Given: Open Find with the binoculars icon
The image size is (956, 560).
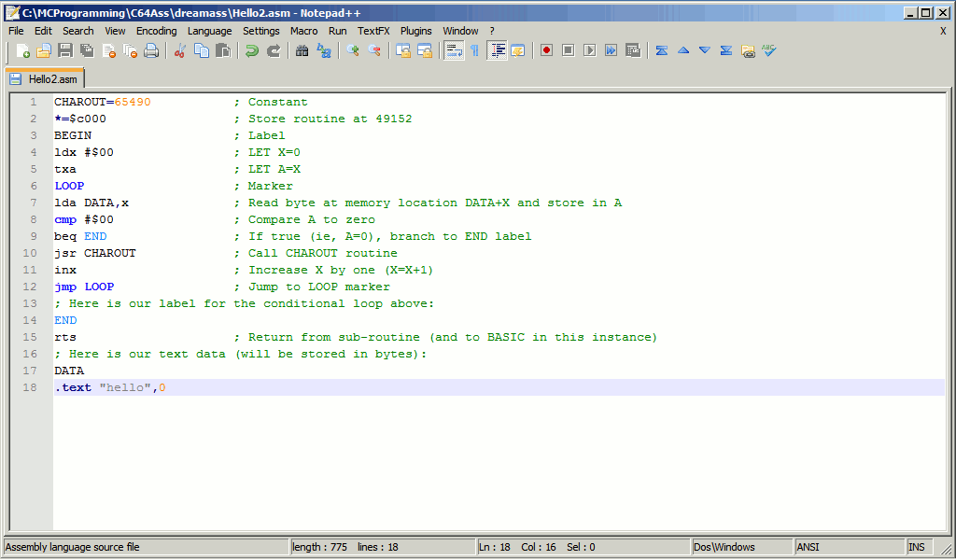Looking at the screenshot, I should coord(302,50).
